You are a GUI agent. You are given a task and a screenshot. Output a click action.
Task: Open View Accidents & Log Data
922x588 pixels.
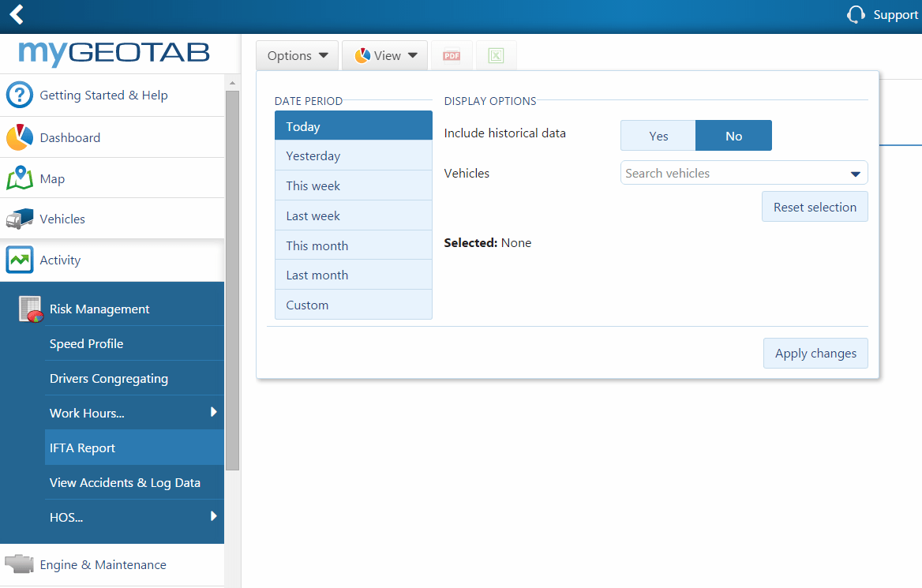click(x=135, y=482)
